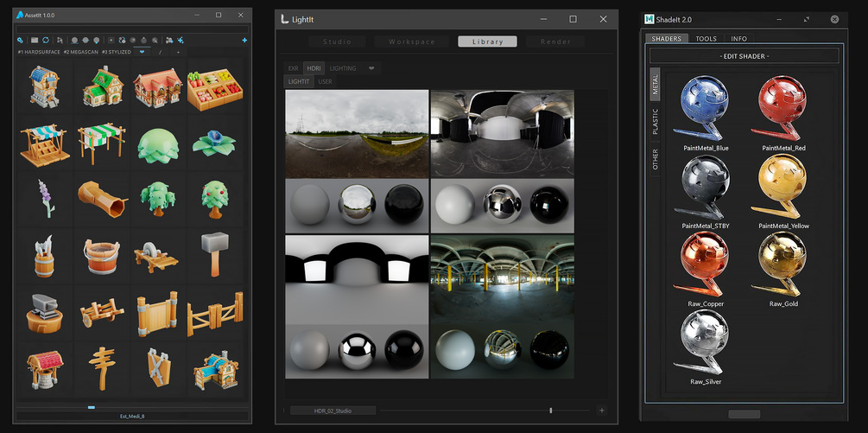Screen dimensions: 868x433
Task: Click the gray plus tab in AssetIt to add a tab
Action: [x=178, y=52]
